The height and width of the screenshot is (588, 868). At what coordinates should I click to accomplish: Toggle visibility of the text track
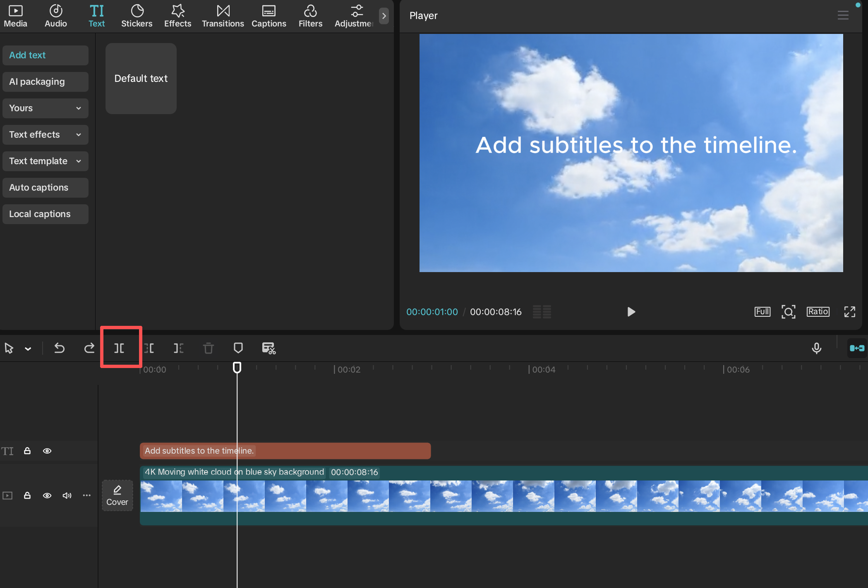[47, 451]
